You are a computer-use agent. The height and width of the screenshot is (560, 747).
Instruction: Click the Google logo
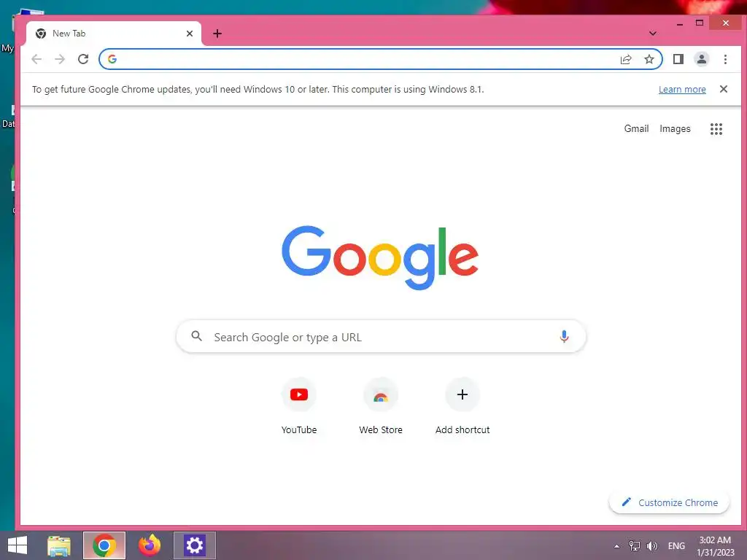[x=380, y=257]
